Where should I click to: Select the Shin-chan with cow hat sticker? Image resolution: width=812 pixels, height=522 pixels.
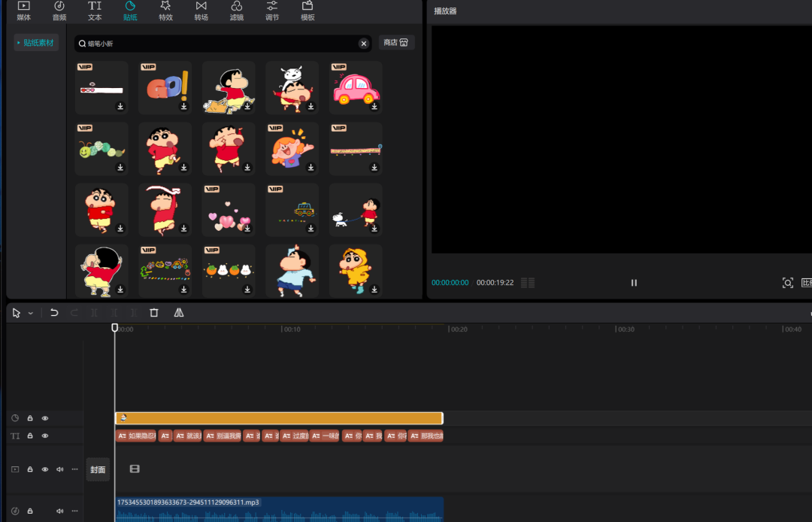(x=292, y=87)
